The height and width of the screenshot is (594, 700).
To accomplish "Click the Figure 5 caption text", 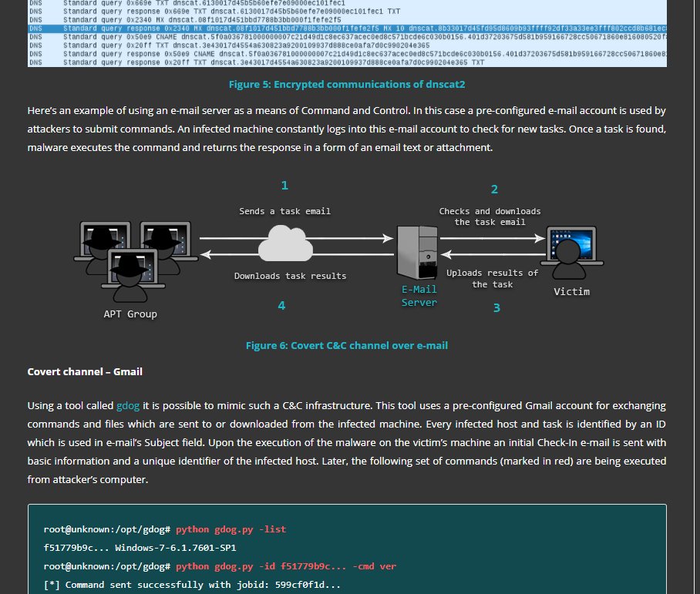I will (x=347, y=84).
